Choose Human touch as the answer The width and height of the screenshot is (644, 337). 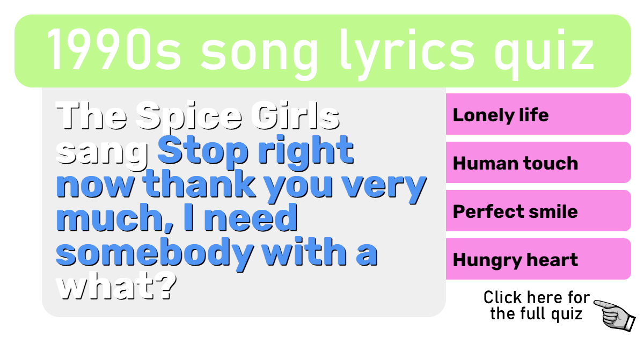pos(538,163)
